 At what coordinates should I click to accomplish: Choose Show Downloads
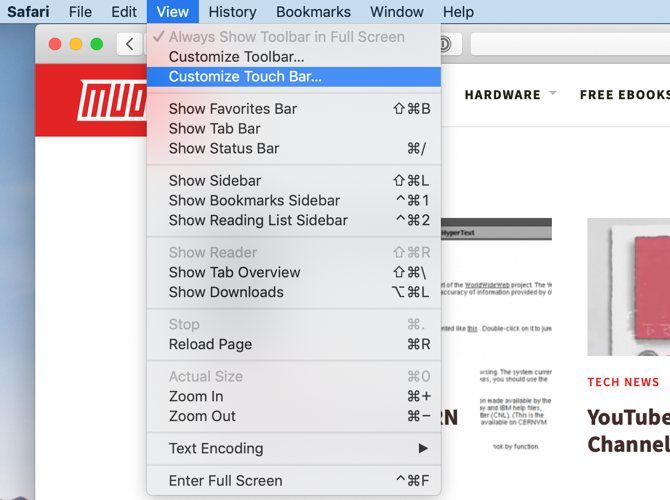click(x=294, y=292)
